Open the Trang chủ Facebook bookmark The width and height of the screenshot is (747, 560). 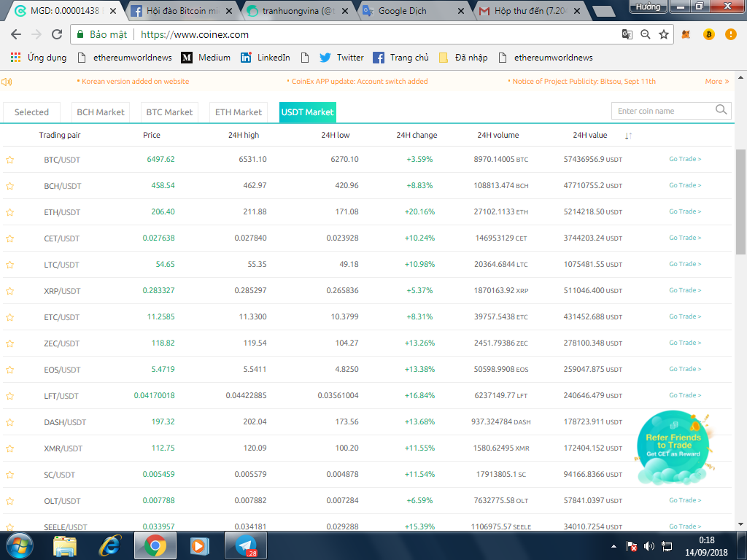tap(400, 58)
